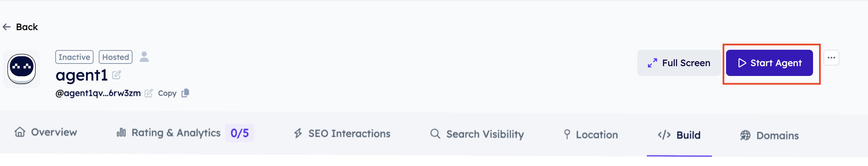Click the Back arrow icon
The height and width of the screenshot is (166, 868).
click(x=7, y=27)
